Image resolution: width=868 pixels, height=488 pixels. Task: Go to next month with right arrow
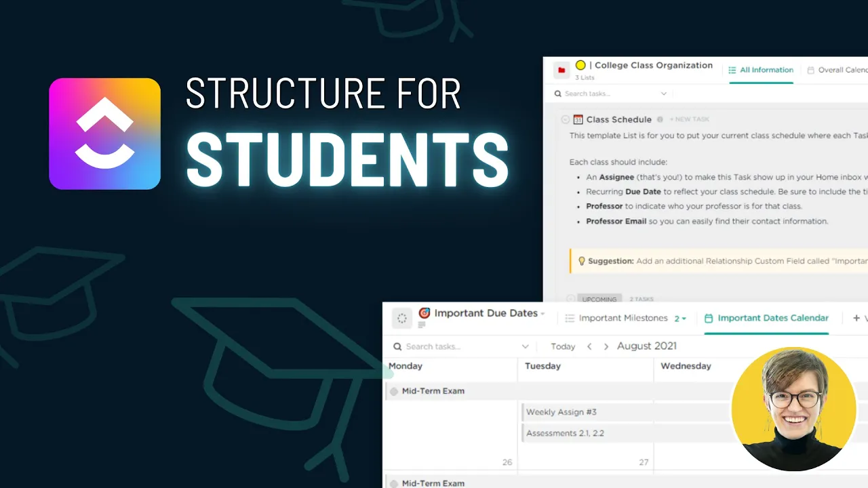point(606,346)
